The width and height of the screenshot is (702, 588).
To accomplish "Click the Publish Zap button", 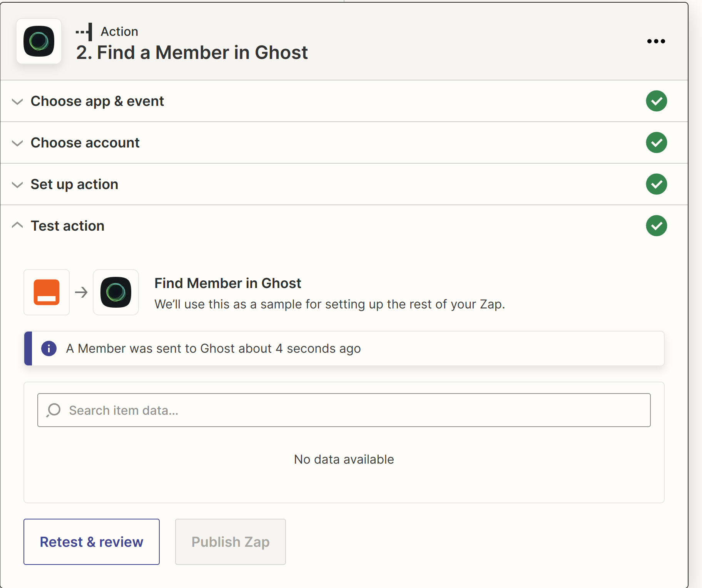I will point(231,542).
